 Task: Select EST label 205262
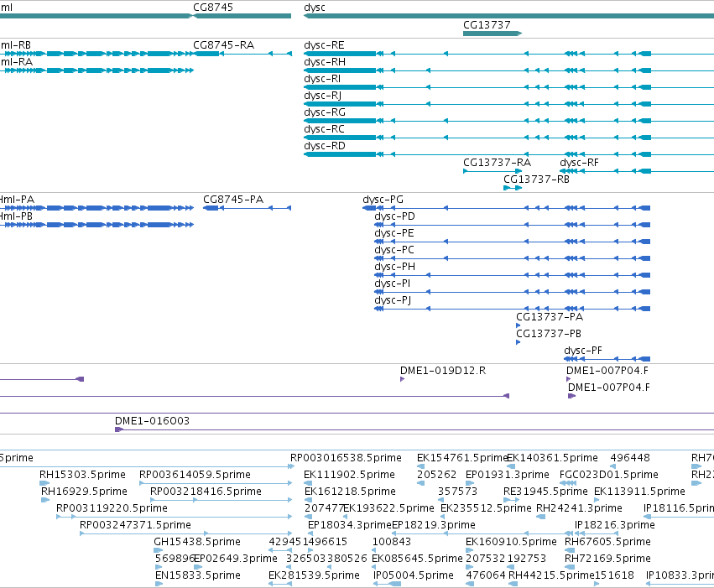[x=436, y=475]
